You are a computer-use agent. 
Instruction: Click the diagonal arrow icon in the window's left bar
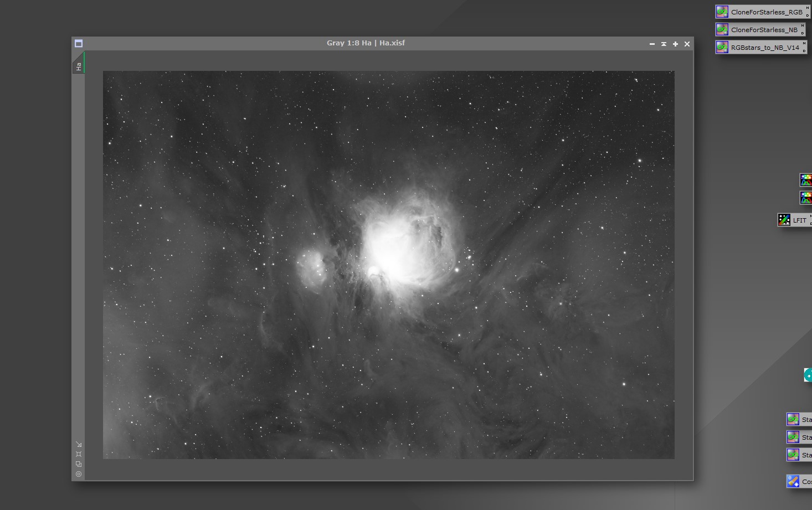79,444
